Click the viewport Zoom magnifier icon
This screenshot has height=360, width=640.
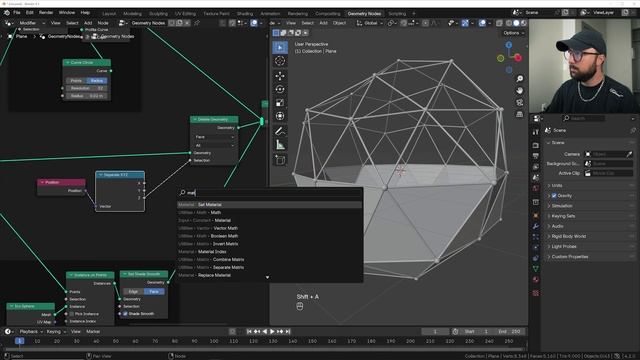520,79
